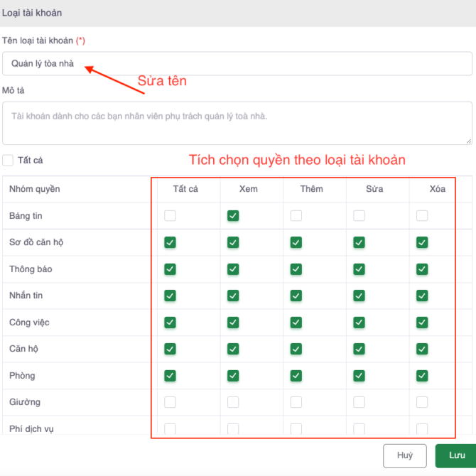The height and width of the screenshot is (476, 476).
Task: Uncheck Thêm permission for Công việc
Action: pos(296,323)
